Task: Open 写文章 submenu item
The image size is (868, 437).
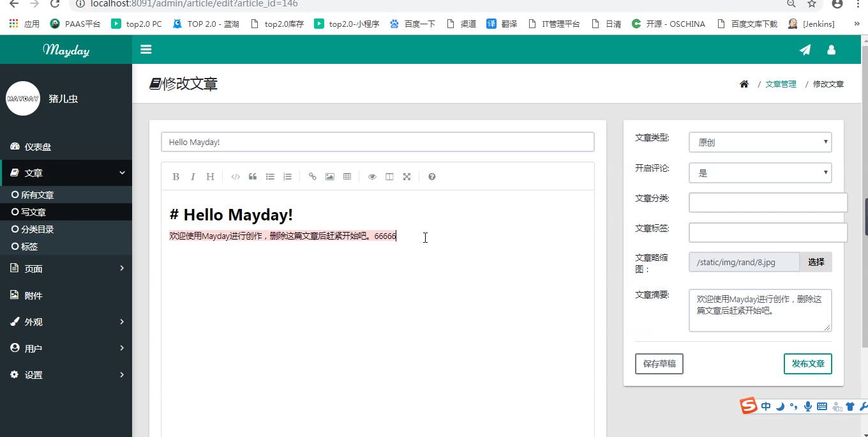Action: pos(66,212)
